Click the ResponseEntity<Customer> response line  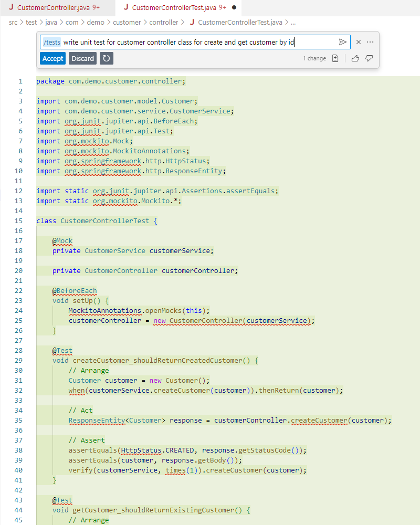pos(230,421)
